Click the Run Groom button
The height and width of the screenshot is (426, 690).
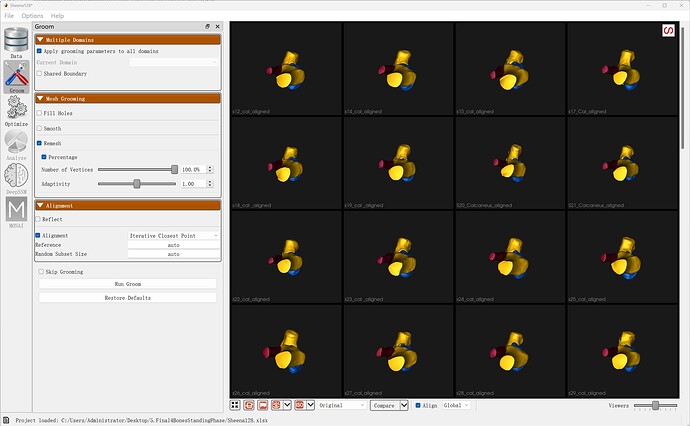pyautogui.click(x=128, y=284)
